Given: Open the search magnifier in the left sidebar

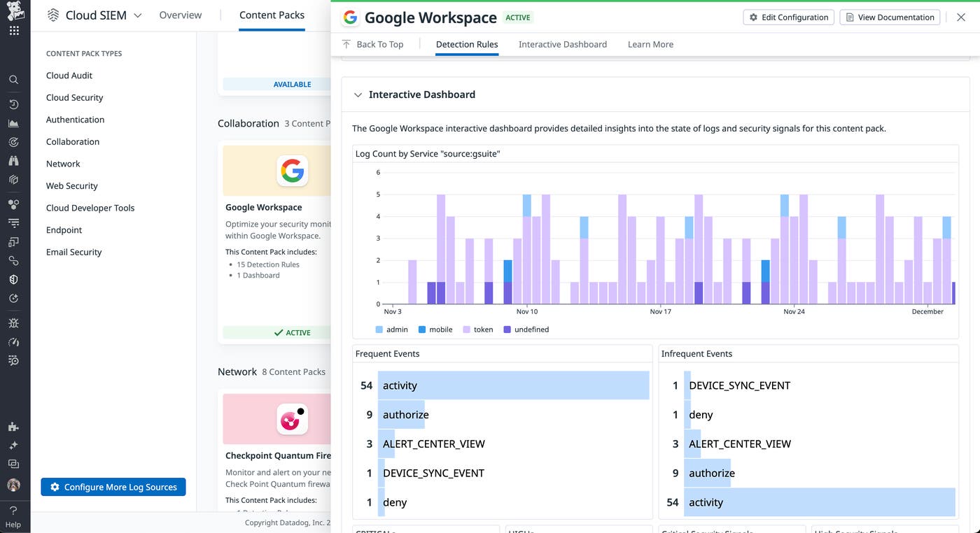Looking at the screenshot, I should [x=14, y=79].
